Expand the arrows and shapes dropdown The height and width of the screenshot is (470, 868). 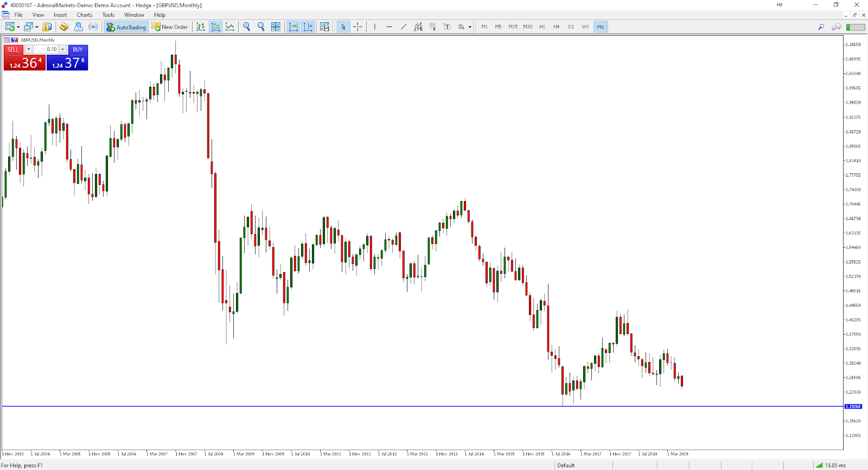coord(470,27)
